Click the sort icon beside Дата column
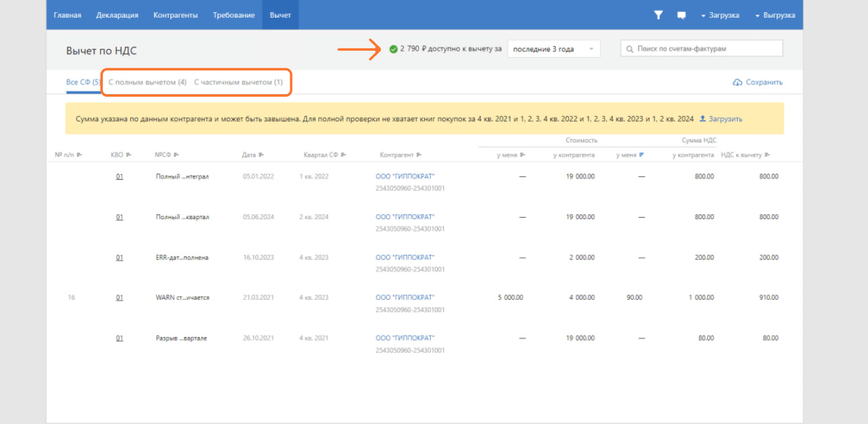 tap(261, 155)
